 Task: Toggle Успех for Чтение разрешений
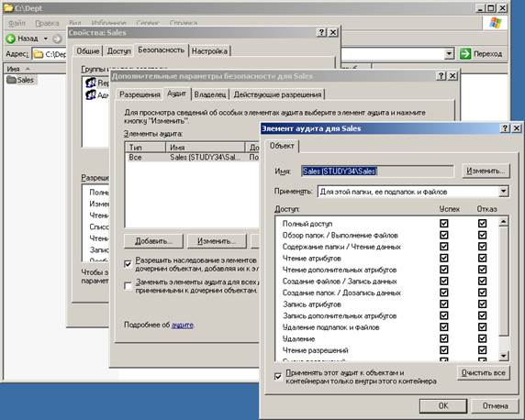444,350
